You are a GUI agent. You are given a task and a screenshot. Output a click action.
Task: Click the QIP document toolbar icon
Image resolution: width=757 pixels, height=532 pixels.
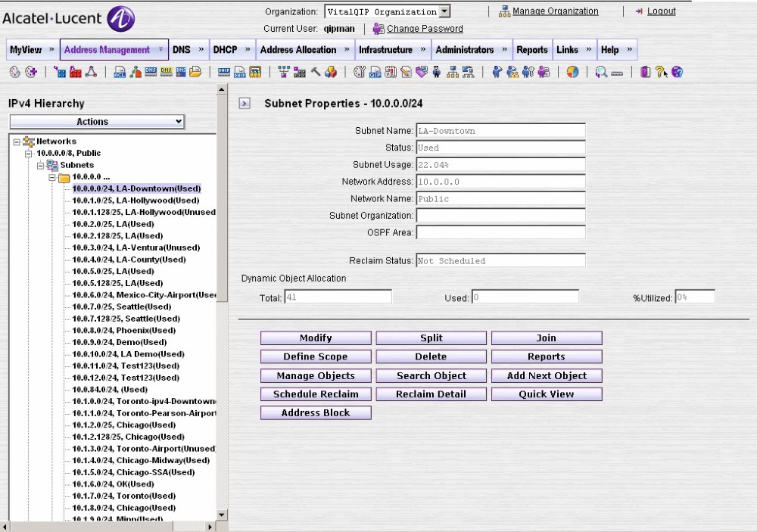(x=375, y=73)
